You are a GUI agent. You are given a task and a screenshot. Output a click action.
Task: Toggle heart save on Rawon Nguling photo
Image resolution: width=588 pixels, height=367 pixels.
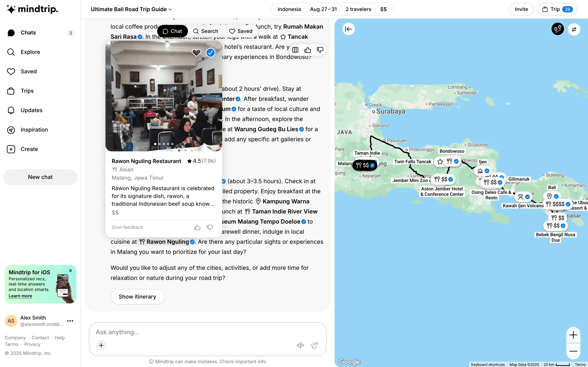pos(196,52)
